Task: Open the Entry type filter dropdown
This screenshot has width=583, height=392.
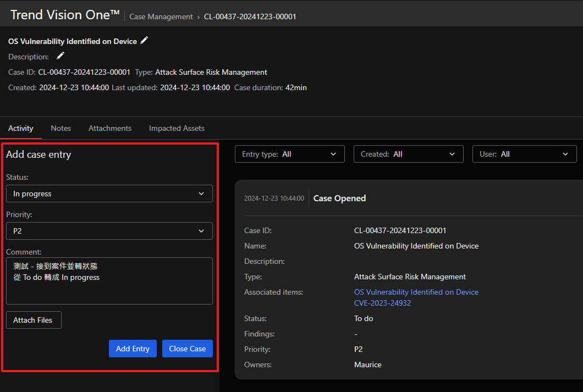Action: [x=289, y=154]
